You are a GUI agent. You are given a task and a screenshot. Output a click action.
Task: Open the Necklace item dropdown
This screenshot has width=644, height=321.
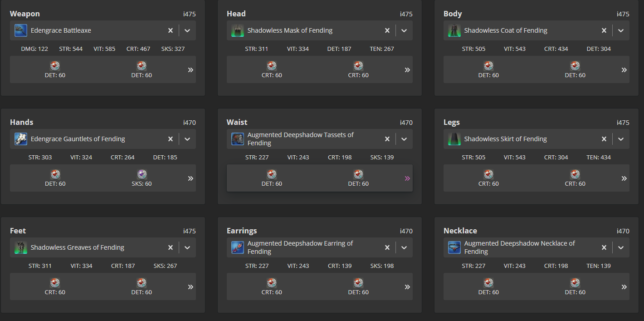621,247
